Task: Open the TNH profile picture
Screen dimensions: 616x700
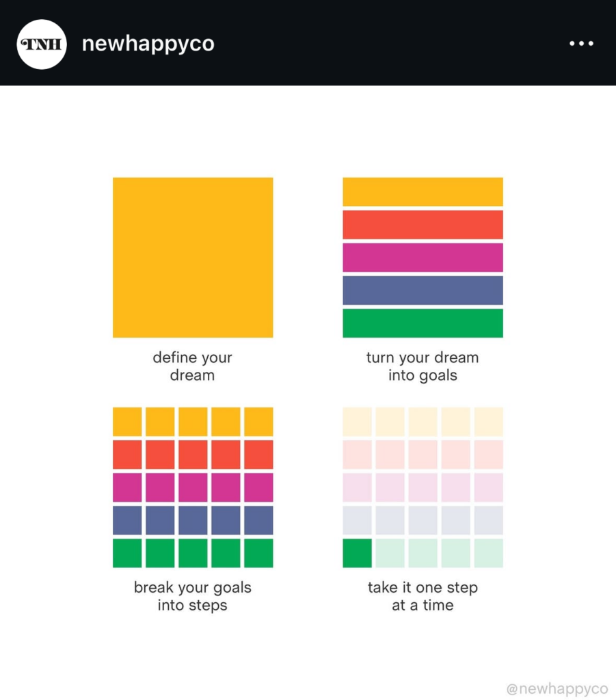Action: point(42,44)
